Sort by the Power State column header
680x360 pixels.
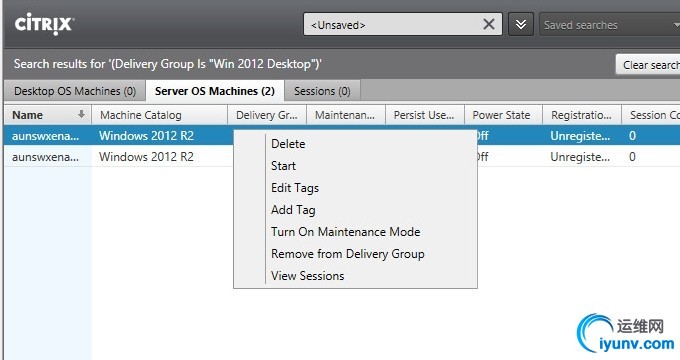503,115
